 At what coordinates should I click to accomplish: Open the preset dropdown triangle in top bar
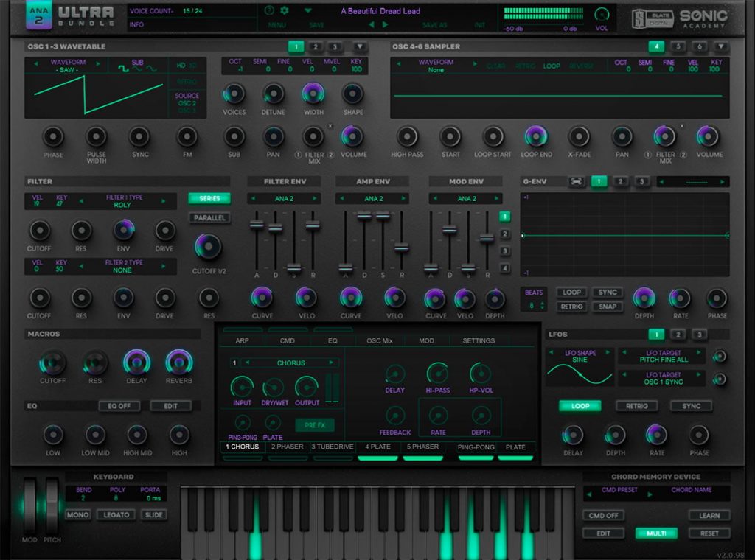click(308, 10)
